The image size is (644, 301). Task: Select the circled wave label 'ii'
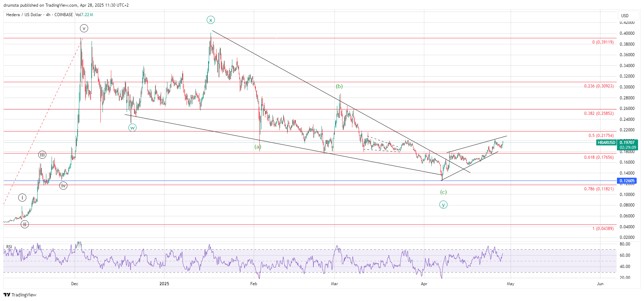tap(25, 224)
